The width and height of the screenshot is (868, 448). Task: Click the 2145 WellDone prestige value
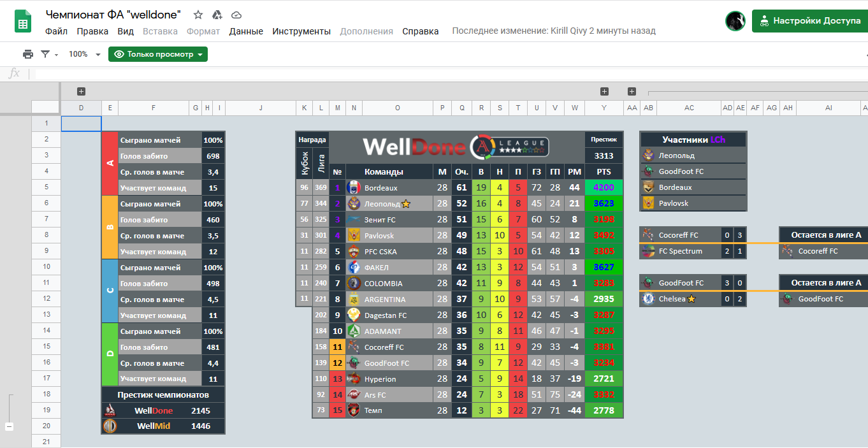point(201,410)
